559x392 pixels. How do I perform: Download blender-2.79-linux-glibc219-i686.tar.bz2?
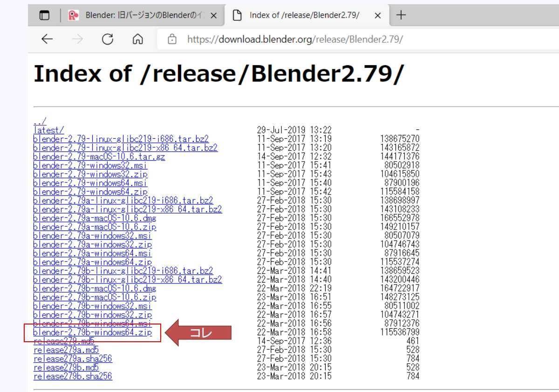tap(121, 139)
